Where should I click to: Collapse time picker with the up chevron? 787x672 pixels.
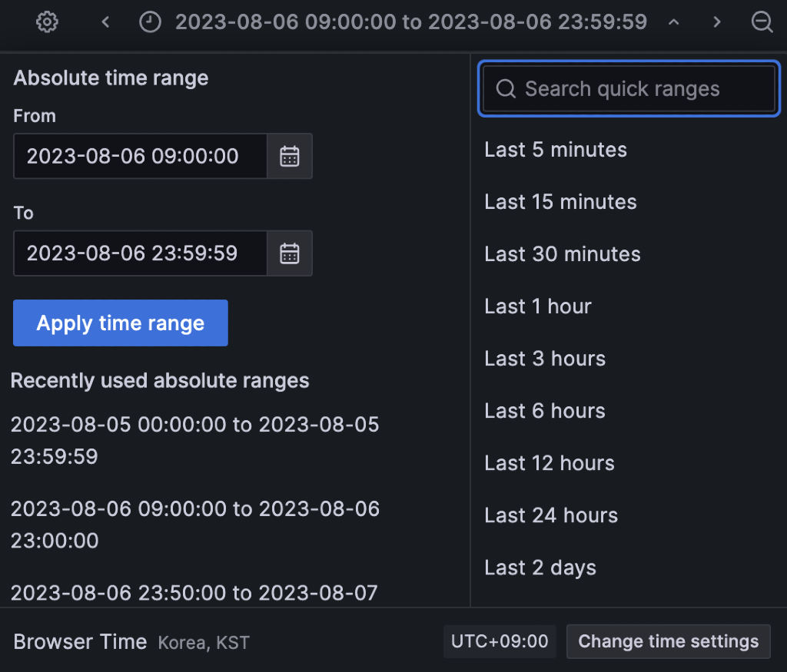click(674, 22)
